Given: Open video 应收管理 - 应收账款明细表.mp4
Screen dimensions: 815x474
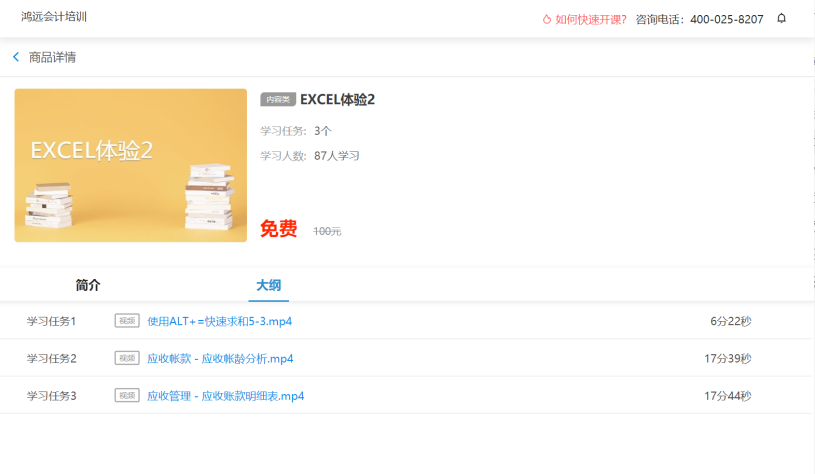Looking at the screenshot, I should pos(226,396).
